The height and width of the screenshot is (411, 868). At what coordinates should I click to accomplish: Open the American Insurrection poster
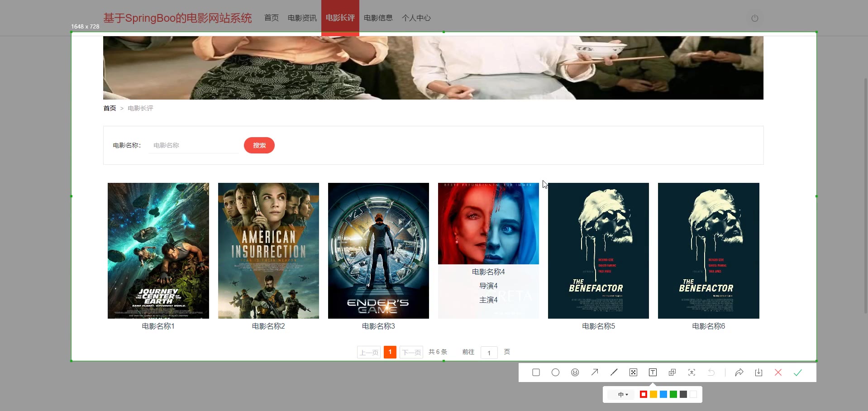pos(268,251)
